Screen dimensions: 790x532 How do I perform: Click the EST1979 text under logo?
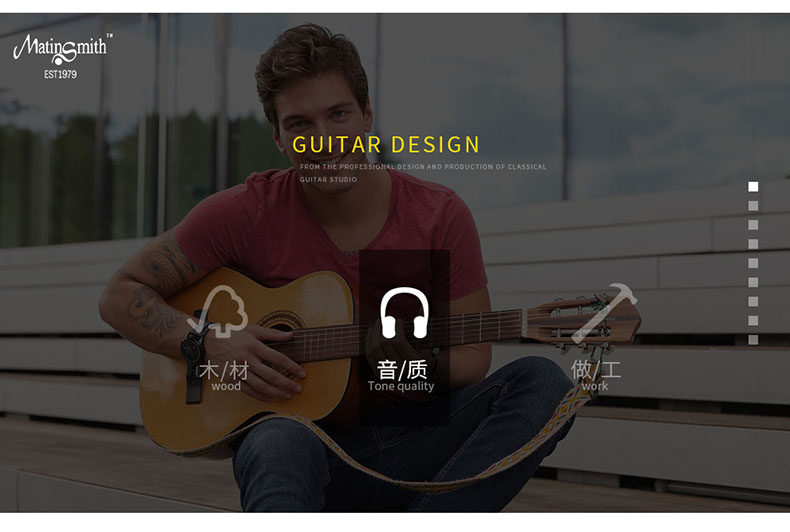pos(60,74)
